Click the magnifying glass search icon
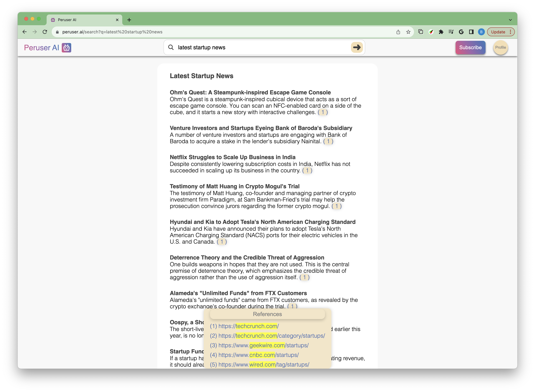This screenshot has width=535, height=392. pos(171,47)
